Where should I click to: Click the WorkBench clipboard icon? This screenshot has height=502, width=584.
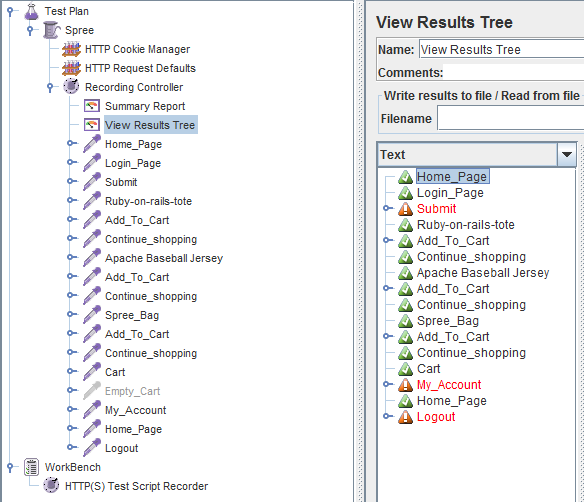[31, 467]
